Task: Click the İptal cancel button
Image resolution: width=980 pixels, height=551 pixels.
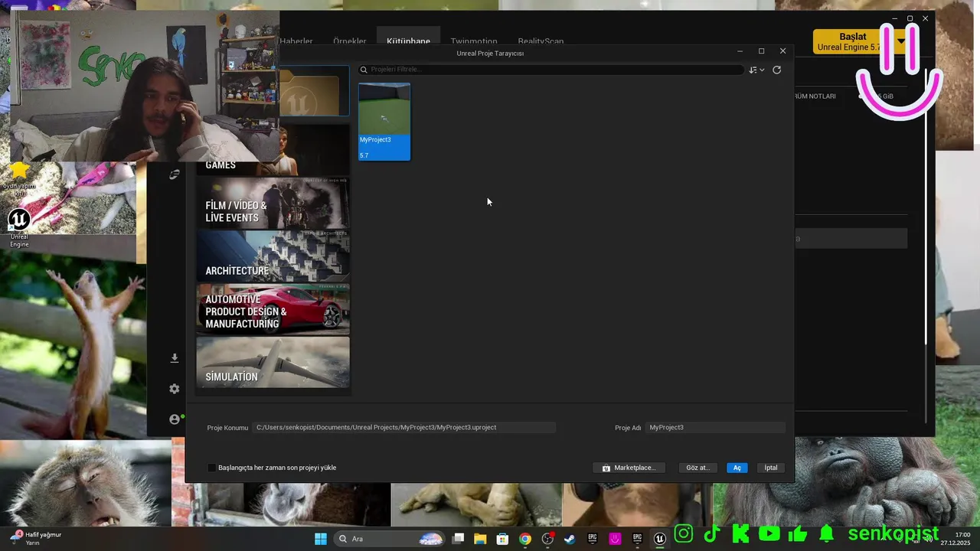Action: tap(771, 468)
